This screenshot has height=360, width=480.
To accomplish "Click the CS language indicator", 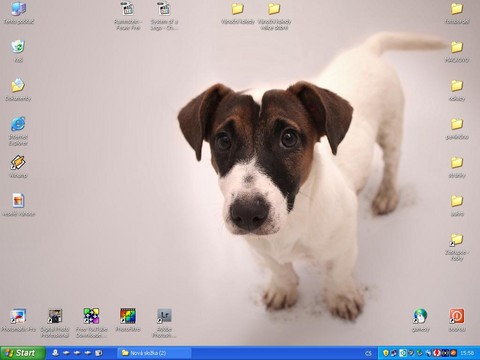I will (x=368, y=353).
